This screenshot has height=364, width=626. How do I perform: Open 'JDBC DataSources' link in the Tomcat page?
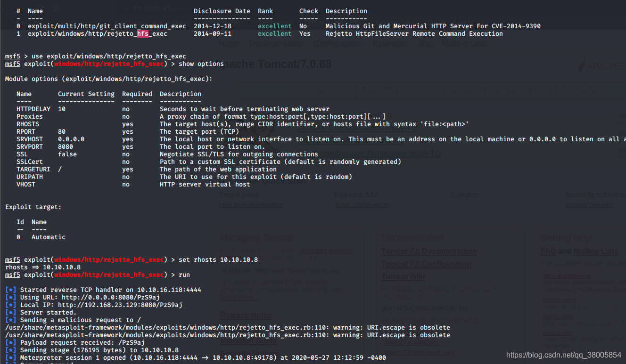362,205
